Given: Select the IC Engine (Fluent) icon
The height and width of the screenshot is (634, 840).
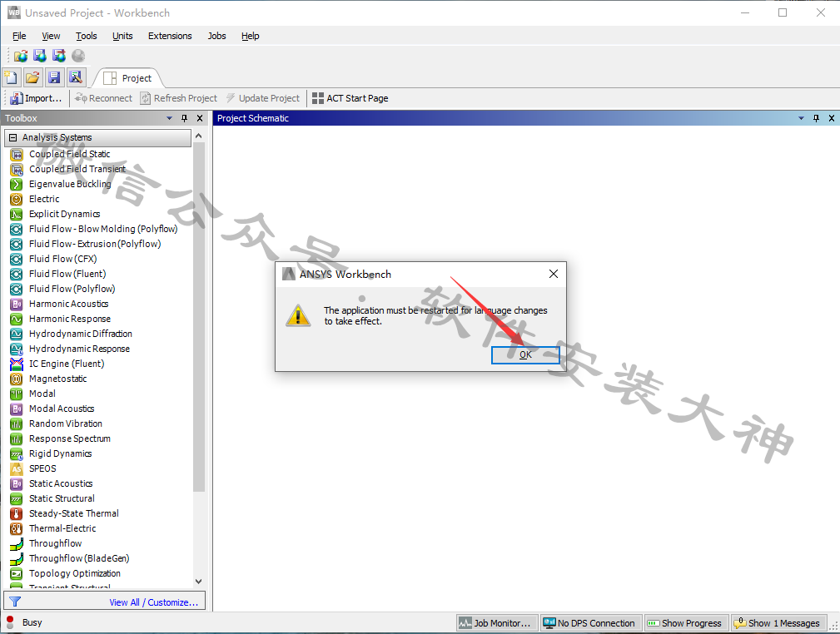Looking at the screenshot, I should click(x=17, y=364).
